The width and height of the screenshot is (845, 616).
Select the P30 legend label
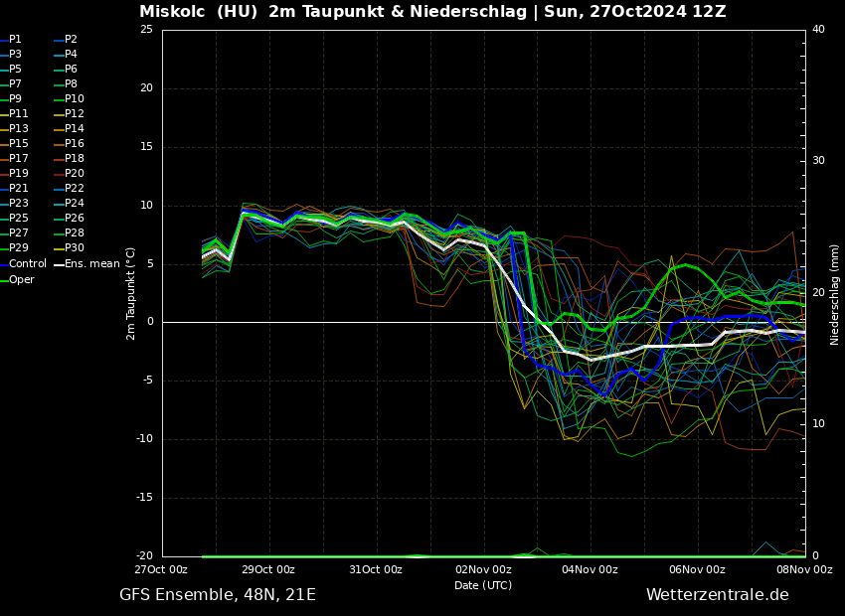pos(75,248)
